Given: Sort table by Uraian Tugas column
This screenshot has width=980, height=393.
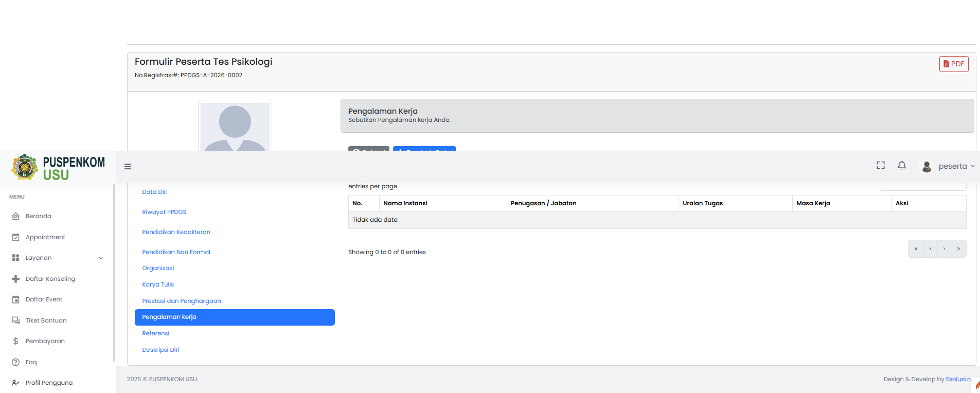Looking at the screenshot, I should [x=736, y=203].
